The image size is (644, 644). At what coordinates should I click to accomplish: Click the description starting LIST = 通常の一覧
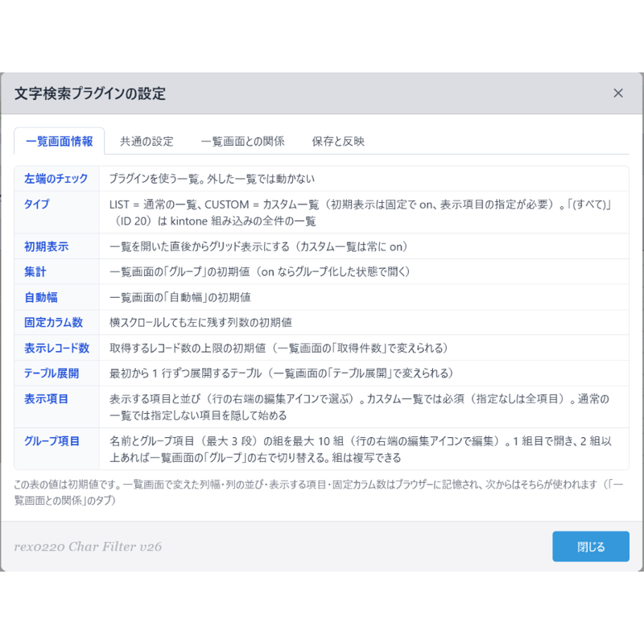360,213
